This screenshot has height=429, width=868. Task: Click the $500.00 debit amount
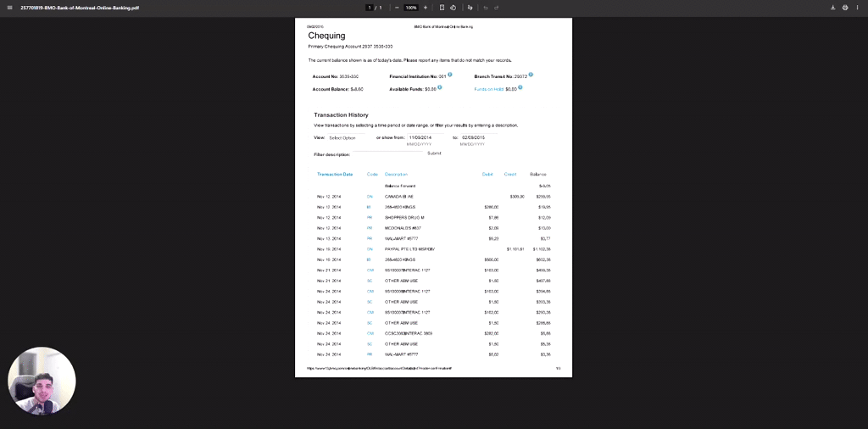click(x=492, y=259)
